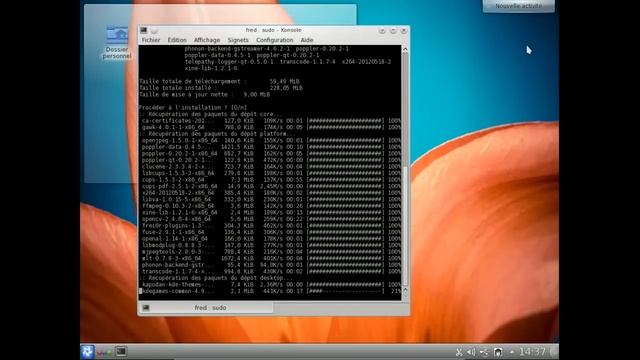
Task: Click the terminal scrollbar up arrow
Action: pyautogui.click(x=405, y=49)
